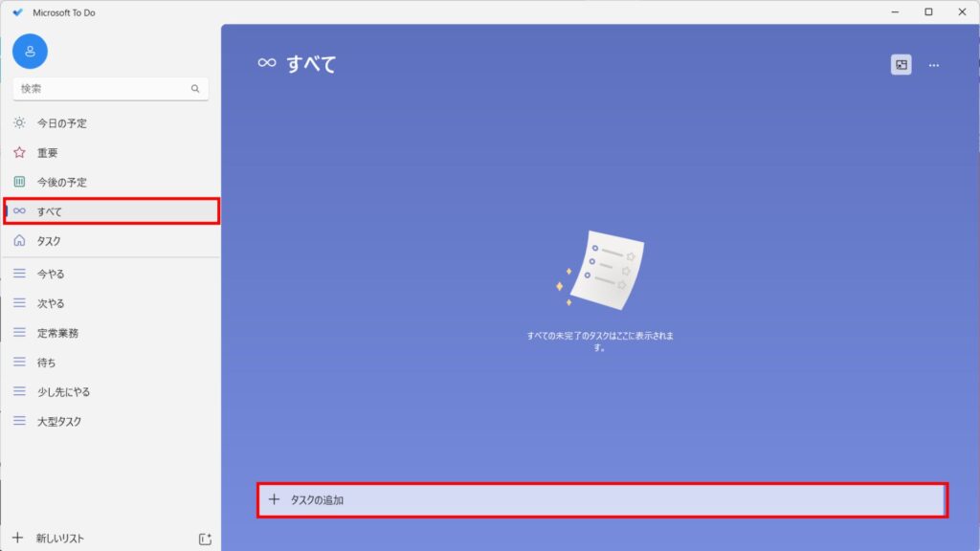The image size is (980, 551).
Task: Select すべて list in sidebar
Action: (50, 211)
